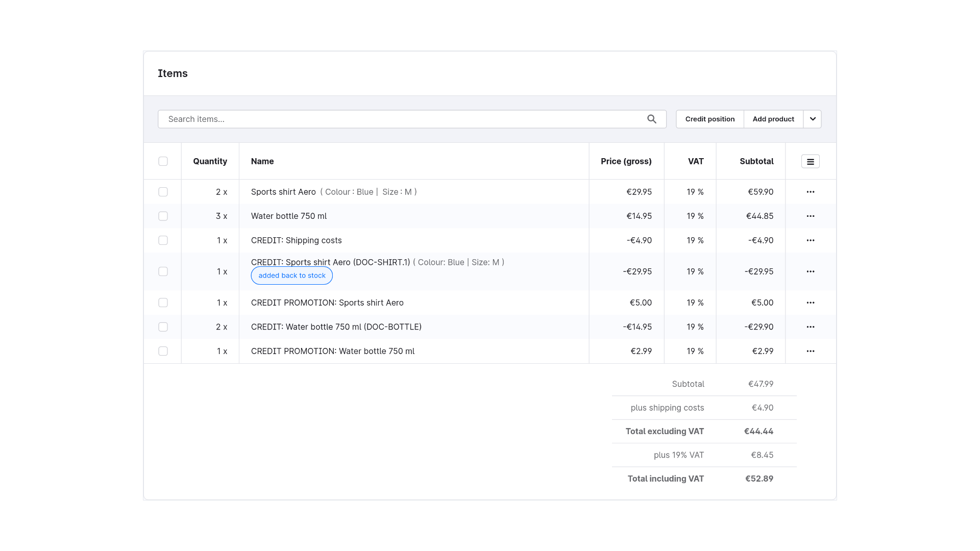Image resolution: width=980 pixels, height=551 pixels.
Task: Open three-dot menu for CREDIT: Water bottle row
Action: [x=811, y=327]
